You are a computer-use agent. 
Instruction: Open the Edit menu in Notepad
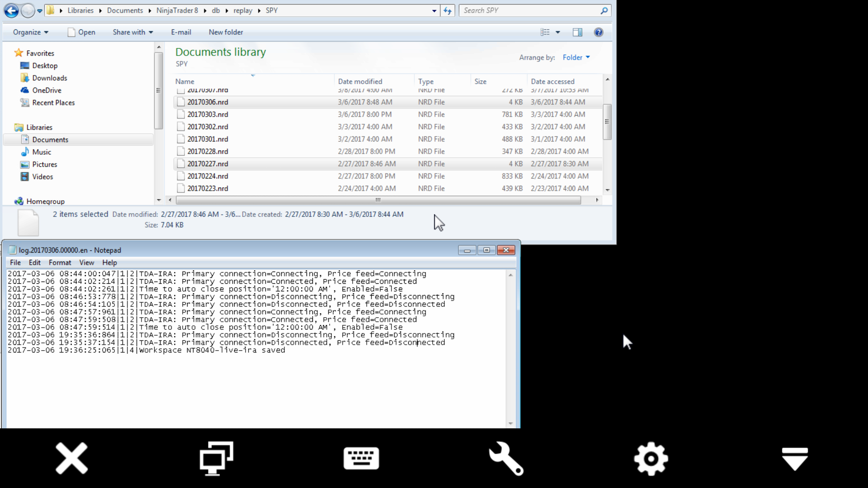coord(34,263)
